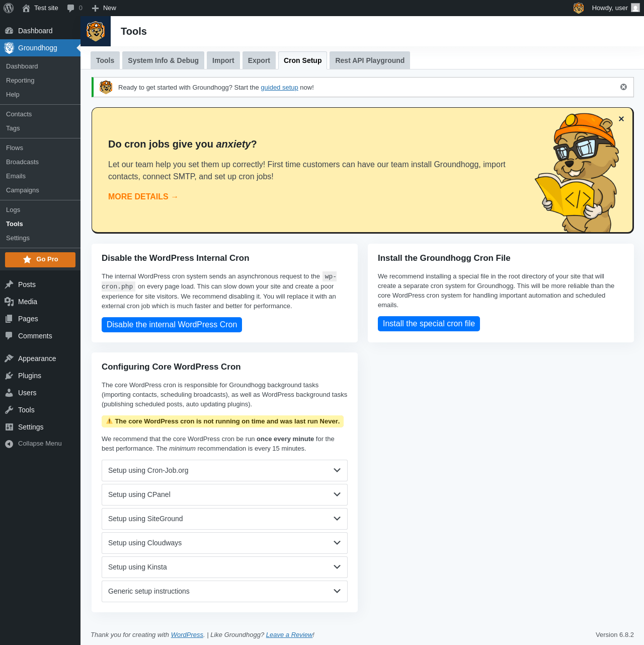The width and height of the screenshot is (644, 645).
Task: Click the Tools wrench icon
Action: (9, 410)
